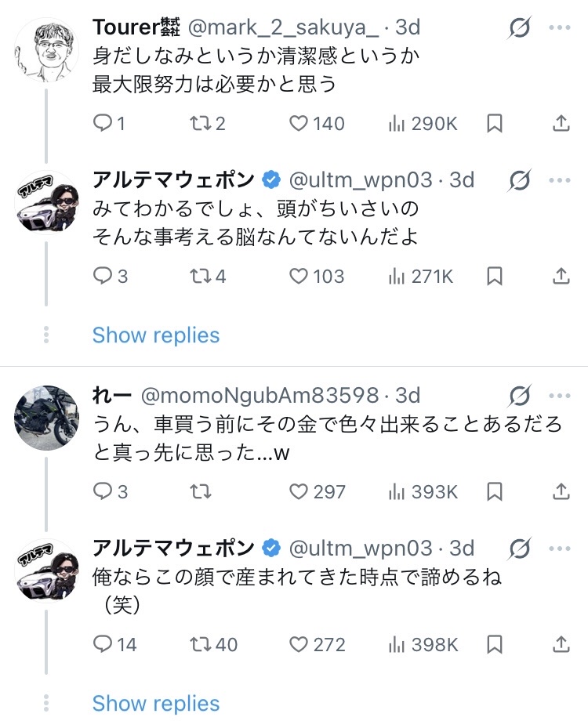Bookmark the Tourer tweet

coord(495,123)
